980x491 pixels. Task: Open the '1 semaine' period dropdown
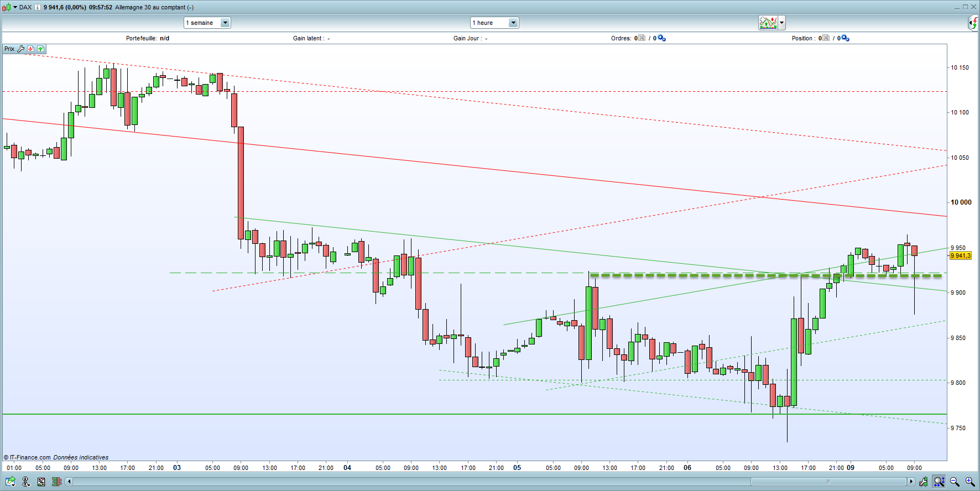click(x=207, y=23)
